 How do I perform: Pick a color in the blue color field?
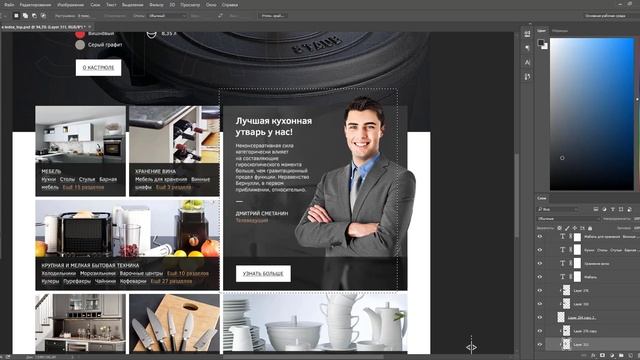click(592, 114)
